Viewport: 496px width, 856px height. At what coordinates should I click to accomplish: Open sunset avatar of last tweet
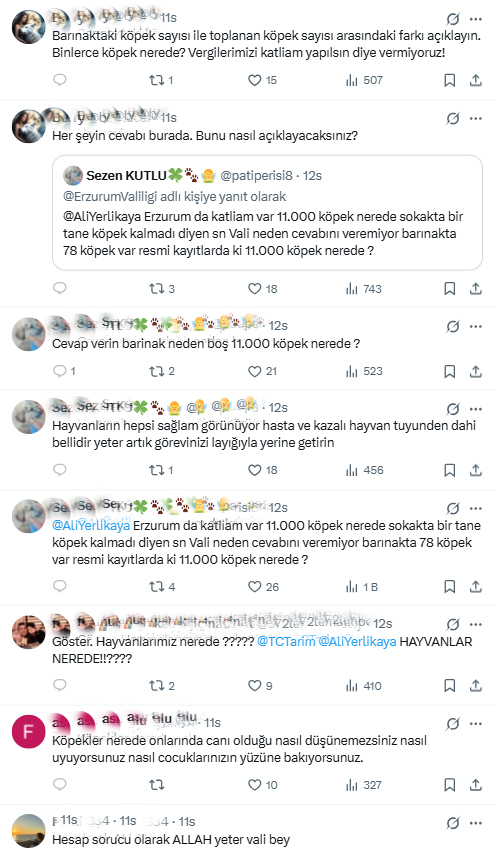point(28,830)
